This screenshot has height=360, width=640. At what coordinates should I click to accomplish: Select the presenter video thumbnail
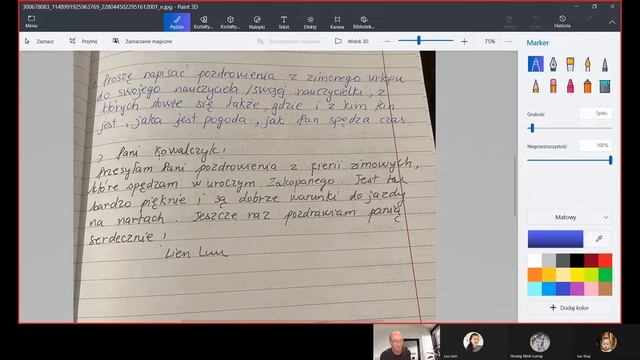(407, 342)
